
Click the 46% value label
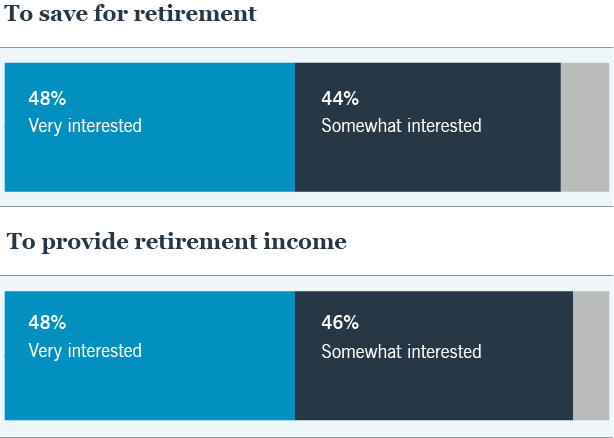pos(340,323)
